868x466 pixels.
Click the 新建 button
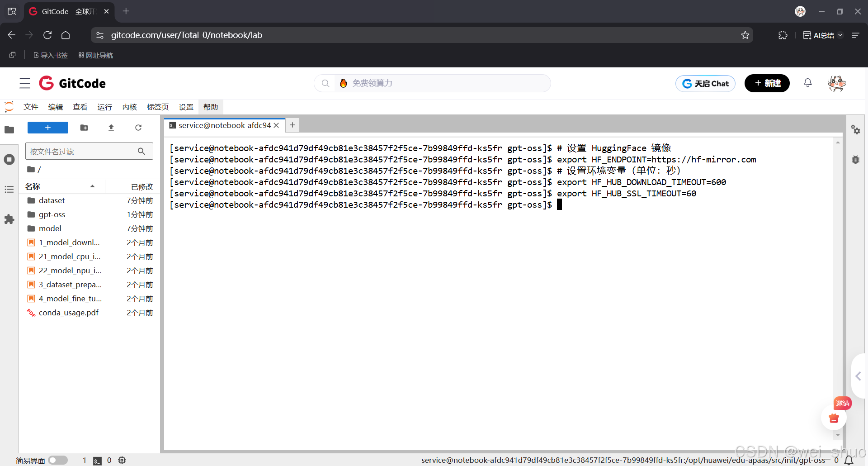tap(767, 83)
